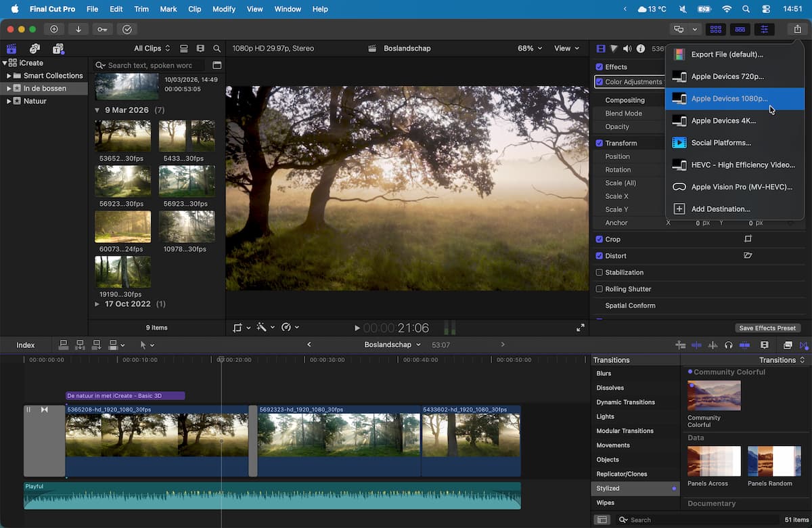Open the Keyword Editor key icon
Viewport: 812px width, 528px height.
[102, 29]
